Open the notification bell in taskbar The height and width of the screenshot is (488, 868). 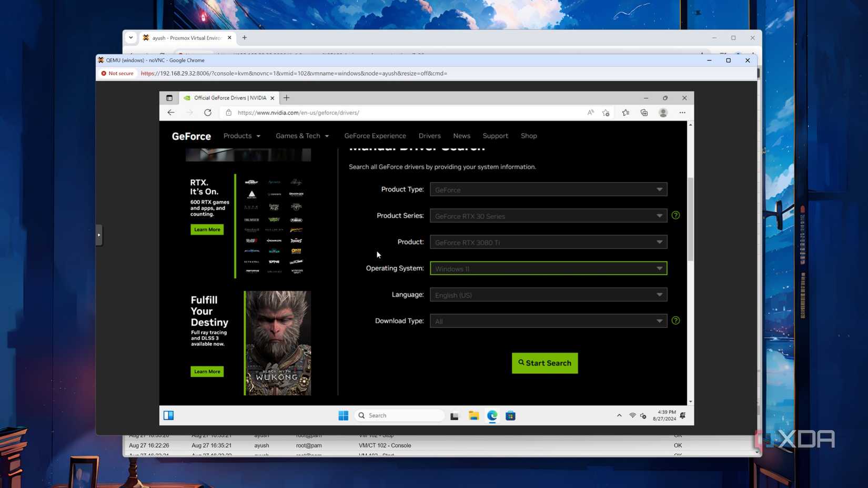[683, 415]
